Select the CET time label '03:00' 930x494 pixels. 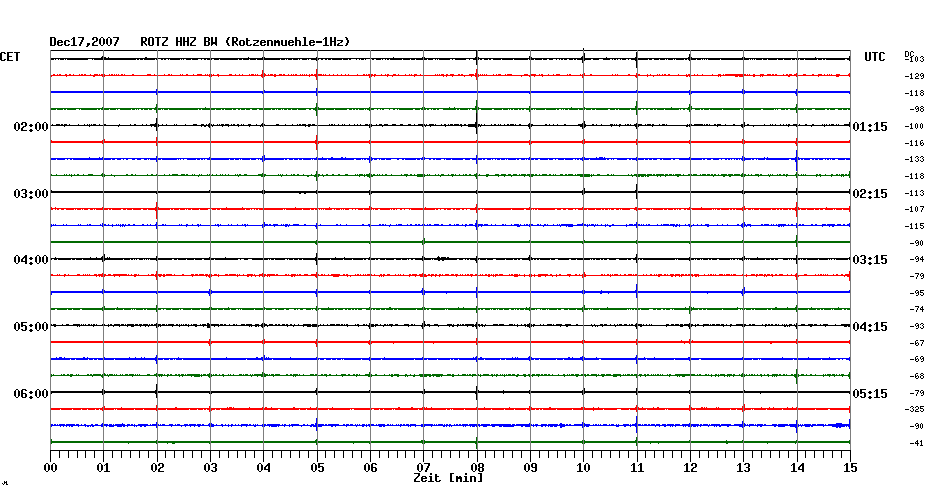pos(31,194)
